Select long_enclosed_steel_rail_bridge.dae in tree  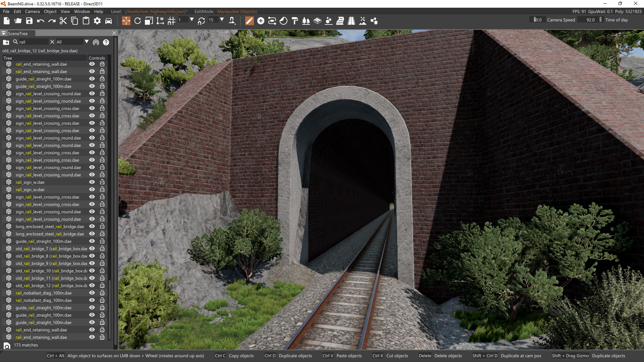pyautogui.click(x=50, y=227)
